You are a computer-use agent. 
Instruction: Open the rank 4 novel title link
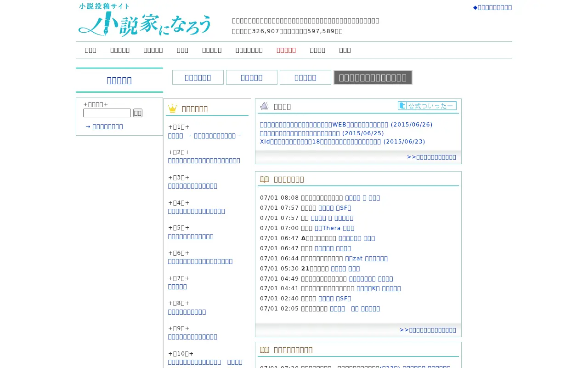coord(197,211)
